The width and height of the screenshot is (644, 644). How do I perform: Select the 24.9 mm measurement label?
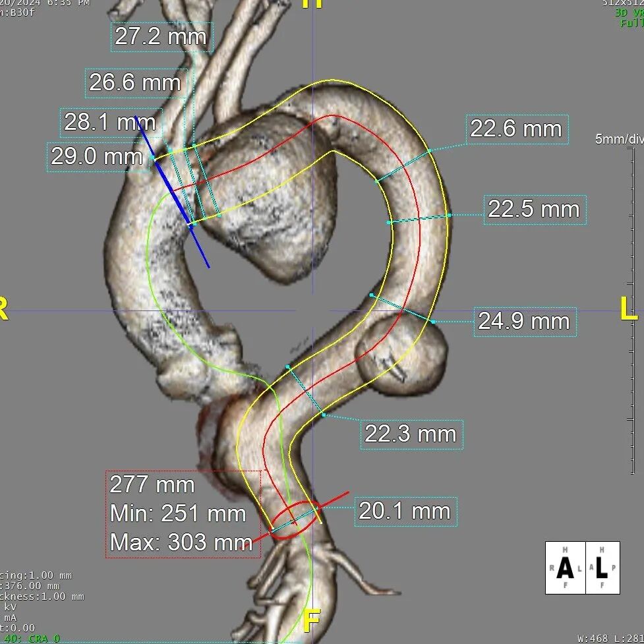coord(525,322)
